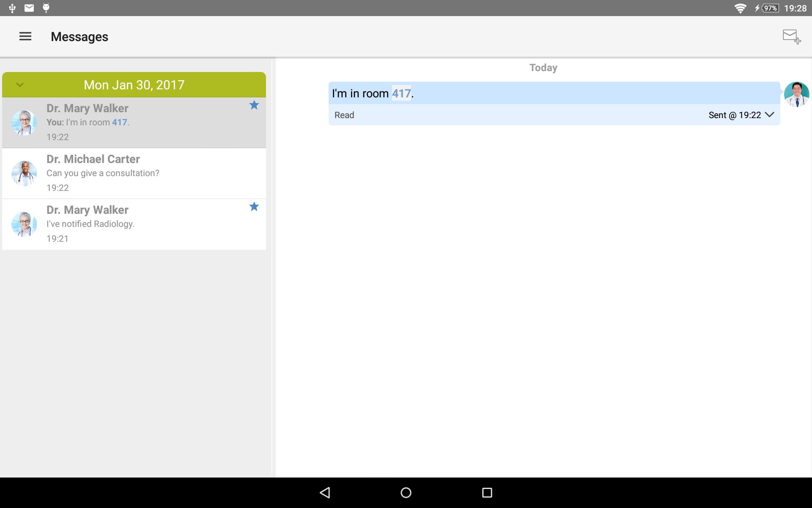Tap the Android home button
This screenshot has height=508, width=812.
pyautogui.click(x=406, y=492)
